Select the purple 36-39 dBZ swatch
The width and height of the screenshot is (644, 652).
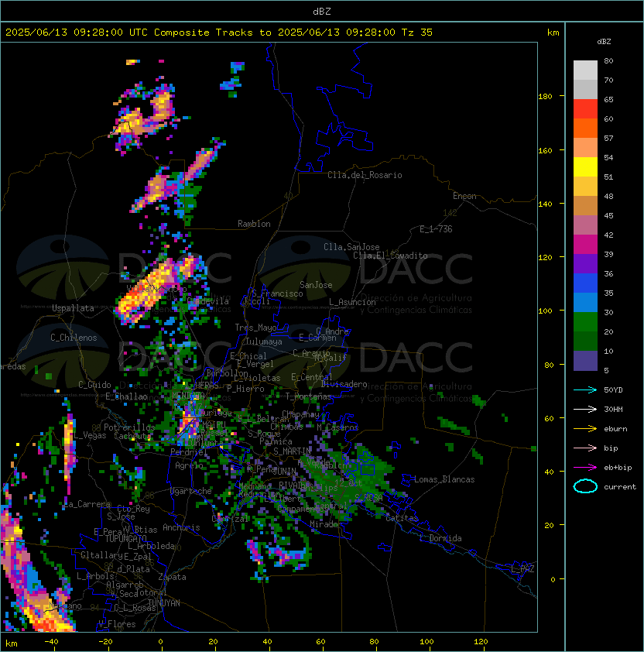click(x=585, y=263)
